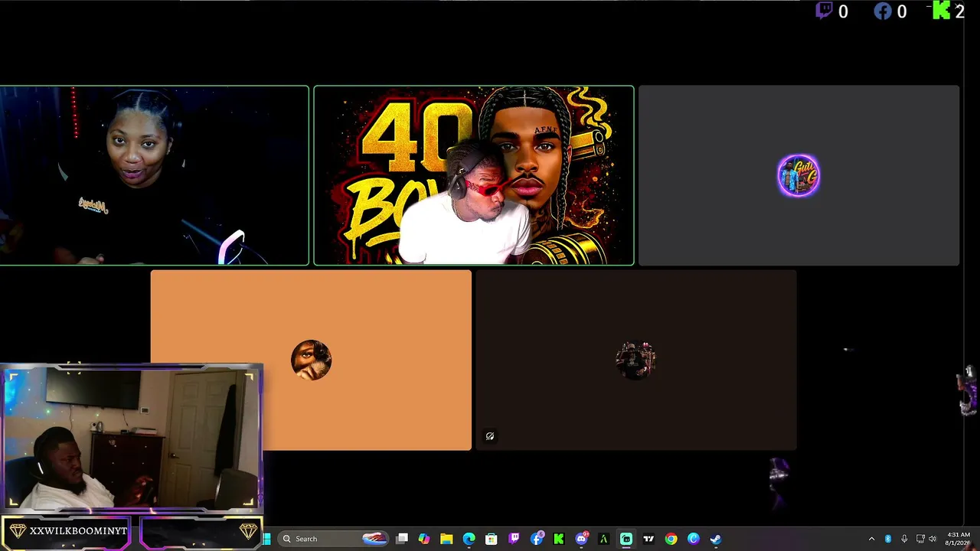Click the taskbar Search box
980x551 pixels.
pos(335,539)
